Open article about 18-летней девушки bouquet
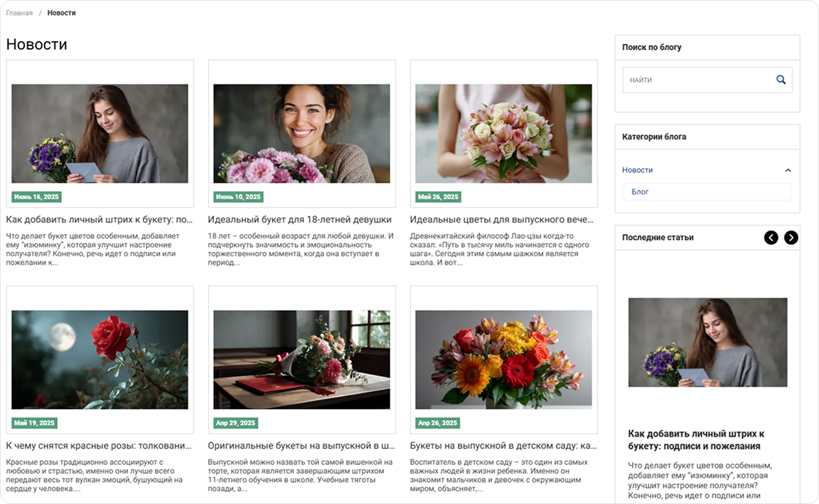 tap(299, 220)
